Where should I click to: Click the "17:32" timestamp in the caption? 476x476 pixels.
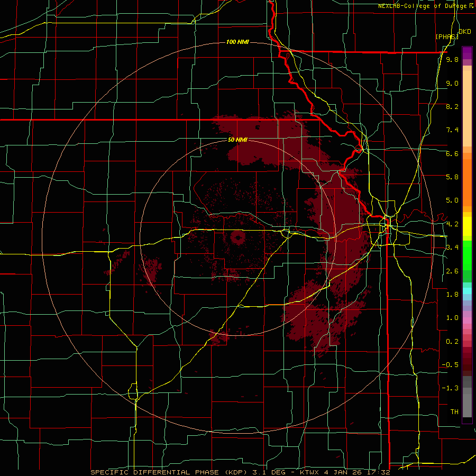pos(380,472)
